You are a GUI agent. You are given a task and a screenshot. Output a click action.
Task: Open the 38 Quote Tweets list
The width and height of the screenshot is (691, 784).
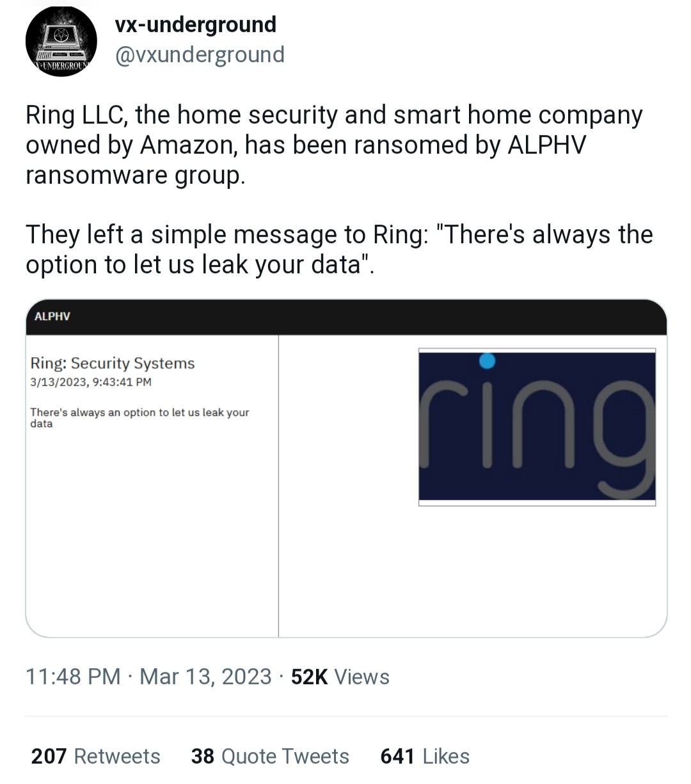pyautogui.click(x=270, y=756)
